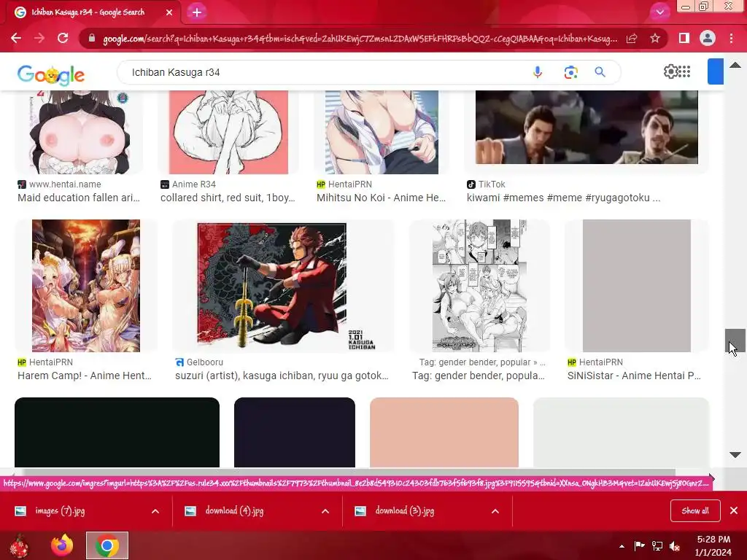The image size is (747, 560).
Task: Click Show all downloads button
Action: 695,511
